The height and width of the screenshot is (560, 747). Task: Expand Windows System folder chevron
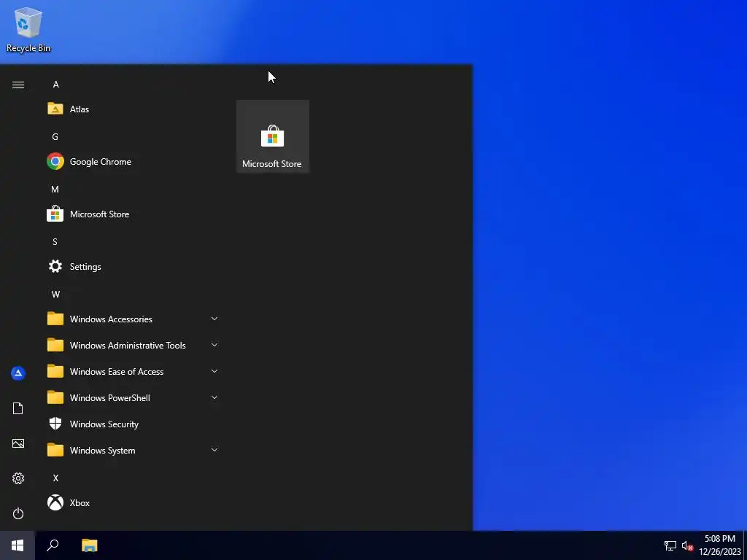[x=214, y=449]
